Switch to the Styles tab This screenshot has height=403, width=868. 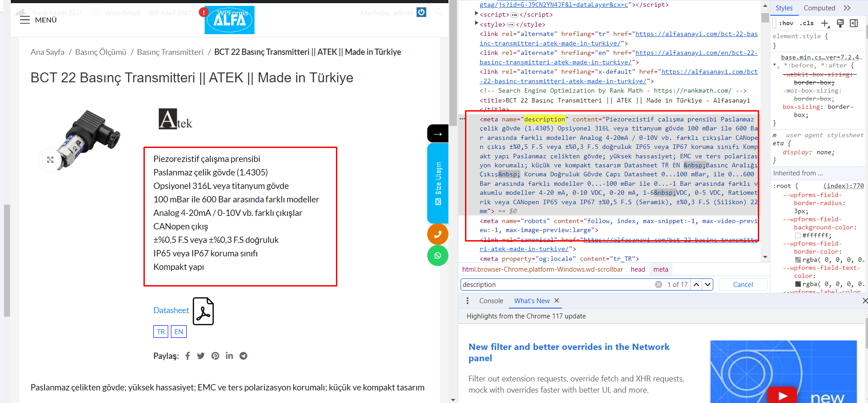coord(784,8)
